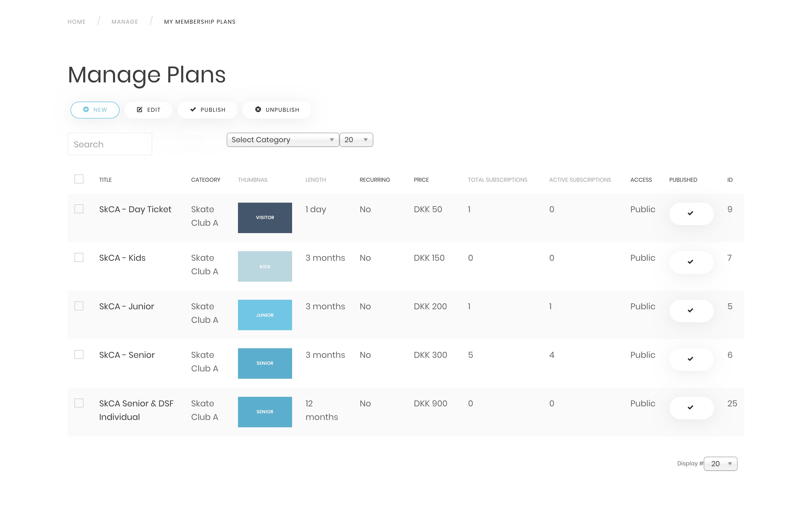Sort by the Recurring column header
The height and width of the screenshot is (508, 812).
375,180
